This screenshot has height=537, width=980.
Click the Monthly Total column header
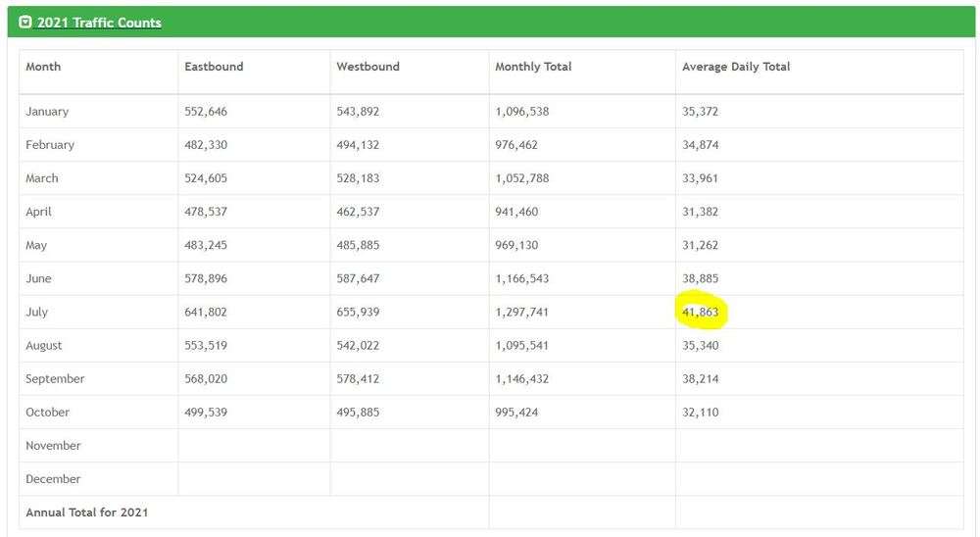tap(533, 67)
